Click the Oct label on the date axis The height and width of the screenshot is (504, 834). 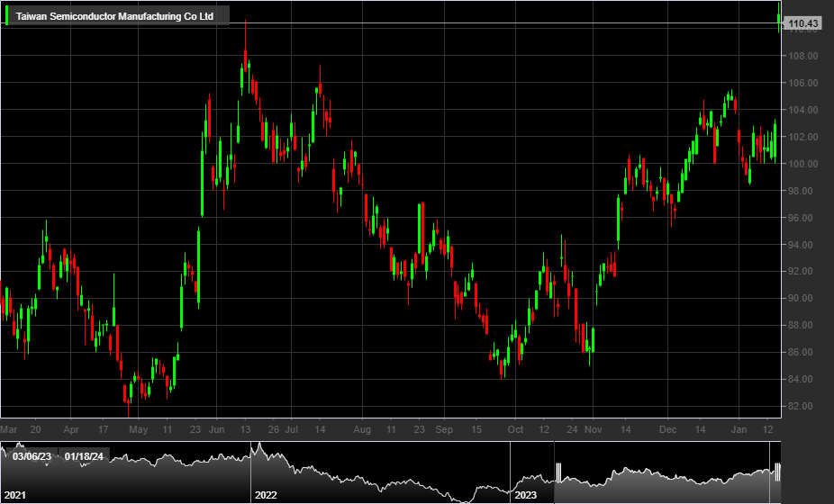(515, 429)
